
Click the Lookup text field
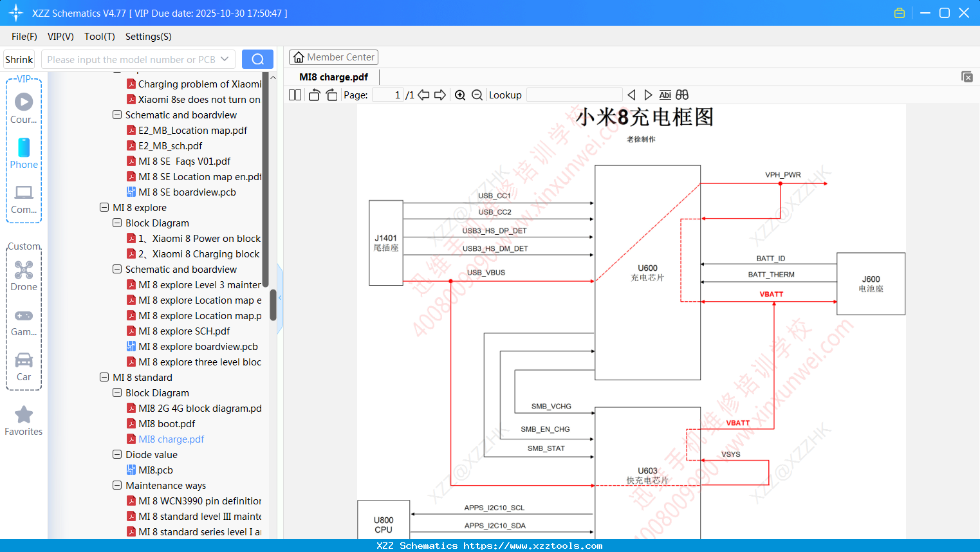(x=575, y=95)
